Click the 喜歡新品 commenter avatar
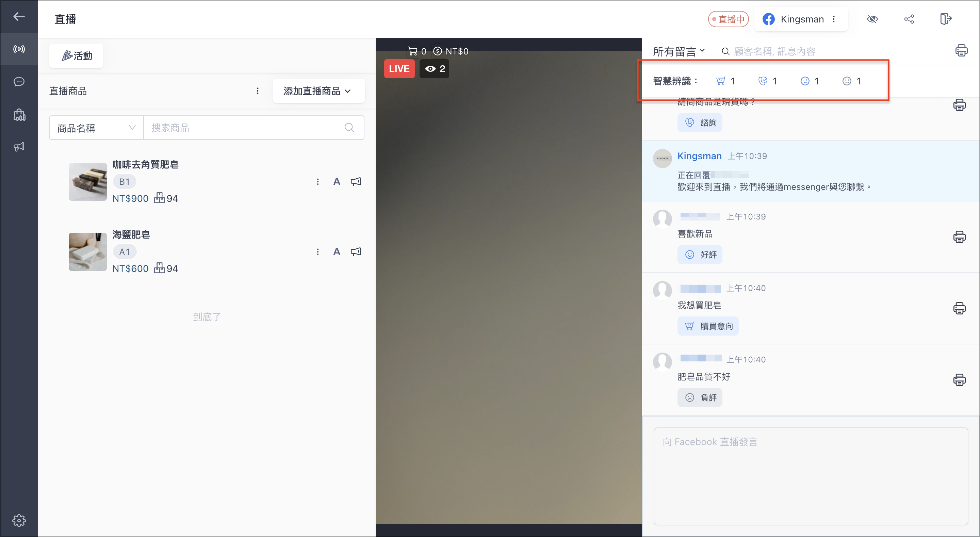The image size is (980, 537). [x=662, y=219]
